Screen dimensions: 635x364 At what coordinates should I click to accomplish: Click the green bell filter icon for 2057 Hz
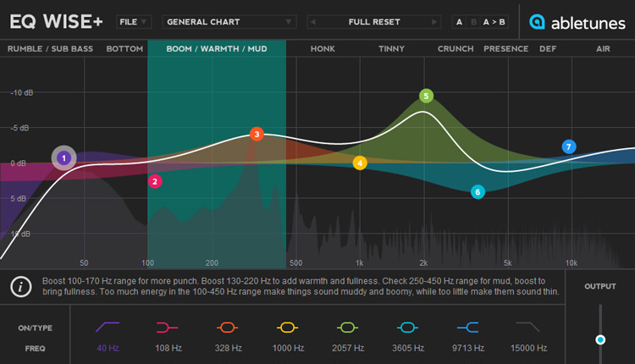[347, 327]
